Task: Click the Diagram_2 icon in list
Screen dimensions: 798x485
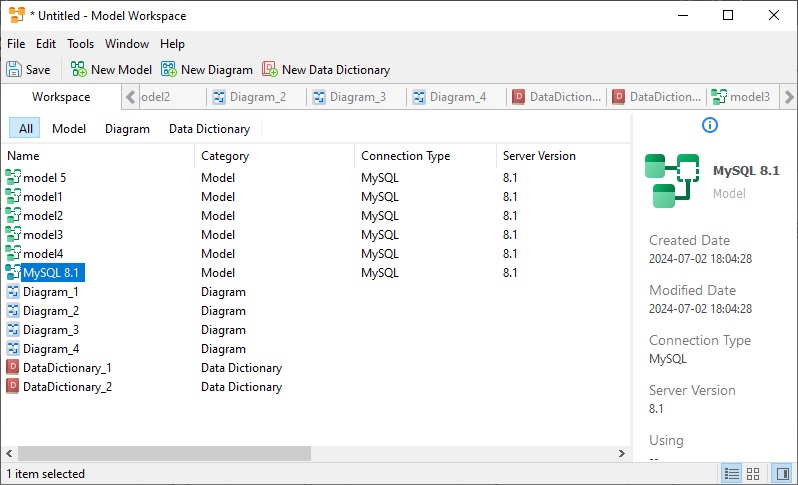Action: (x=13, y=310)
